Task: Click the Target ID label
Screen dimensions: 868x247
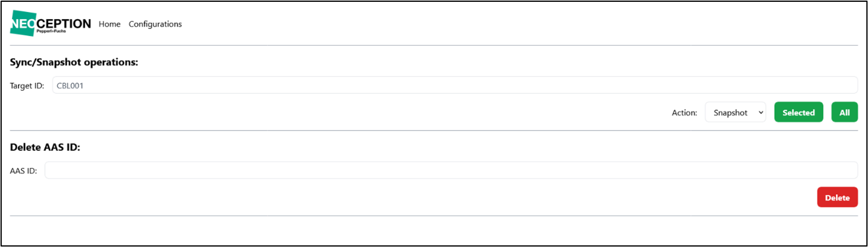Action: pyautogui.click(x=27, y=85)
